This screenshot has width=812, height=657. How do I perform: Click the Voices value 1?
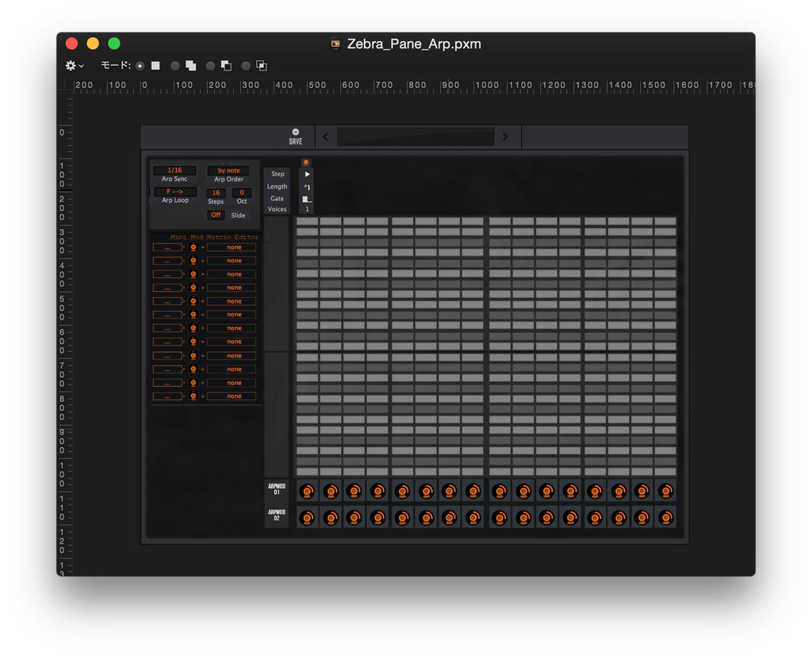pyautogui.click(x=307, y=209)
